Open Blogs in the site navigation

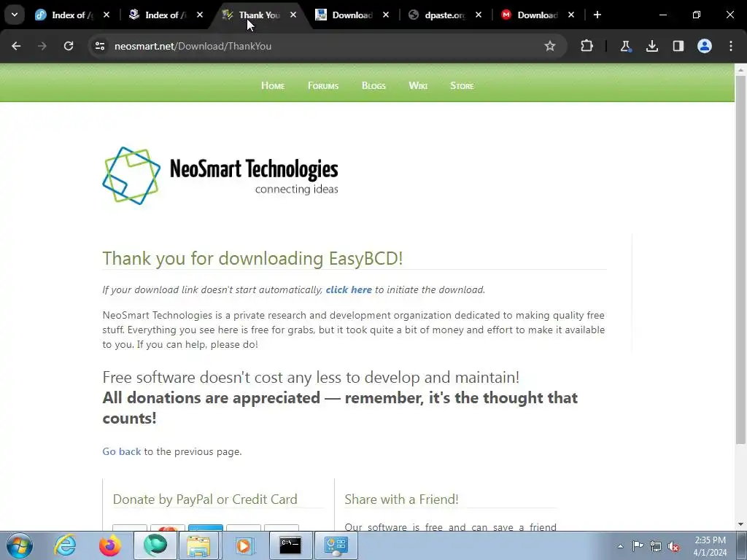(x=373, y=86)
